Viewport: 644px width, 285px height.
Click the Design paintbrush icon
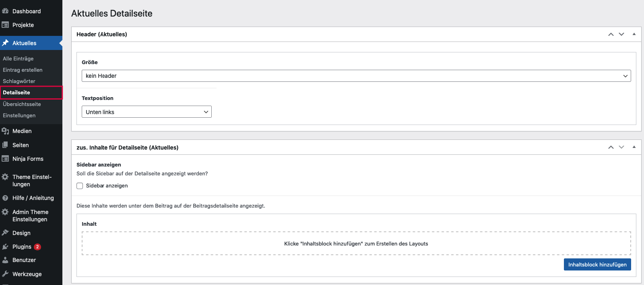click(x=5, y=233)
